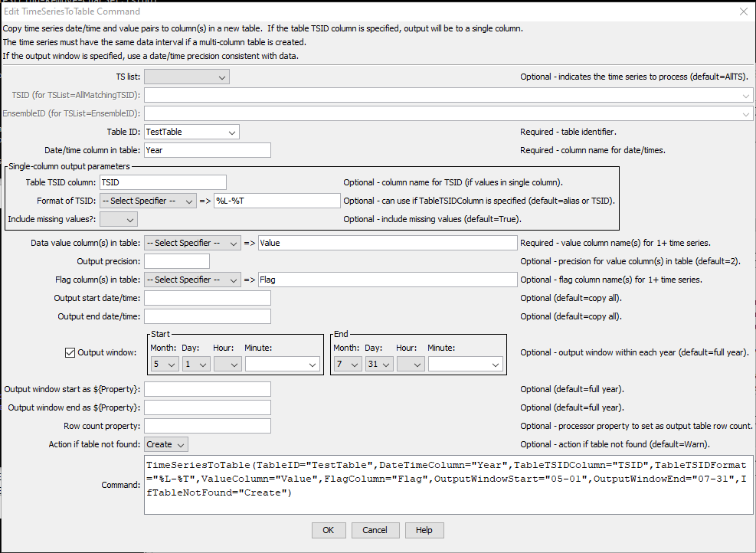The width and height of the screenshot is (756, 553).
Task: Open the Start Day dropdown showing 1
Action: click(196, 364)
